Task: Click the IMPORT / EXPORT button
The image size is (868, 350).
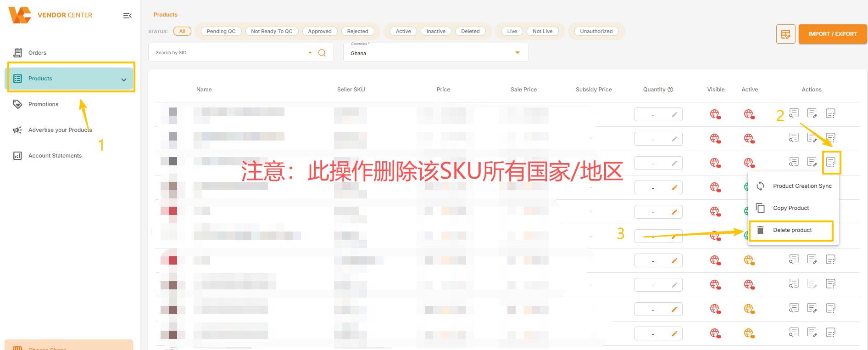Action: [832, 34]
